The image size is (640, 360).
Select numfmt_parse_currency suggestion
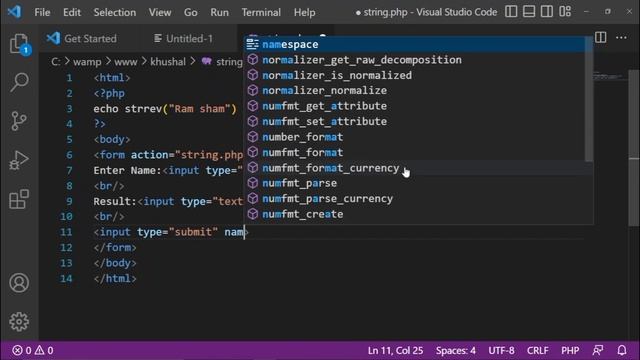click(414, 198)
